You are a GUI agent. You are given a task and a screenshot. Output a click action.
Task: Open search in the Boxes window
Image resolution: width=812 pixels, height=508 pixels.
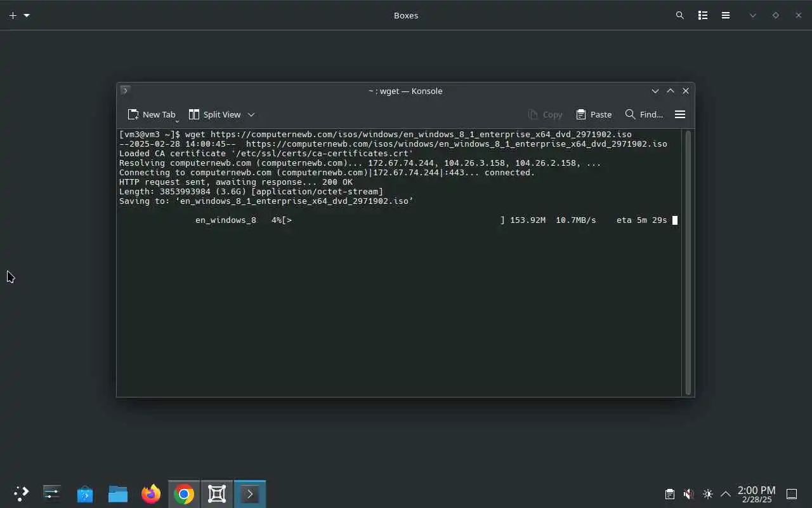tap(680, 15)
